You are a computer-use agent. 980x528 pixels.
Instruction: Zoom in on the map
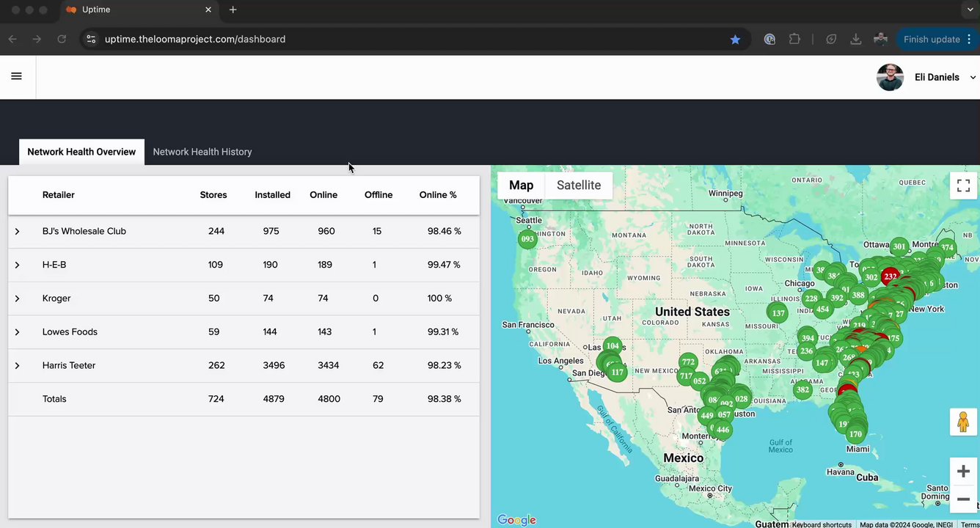click(963, 472)
